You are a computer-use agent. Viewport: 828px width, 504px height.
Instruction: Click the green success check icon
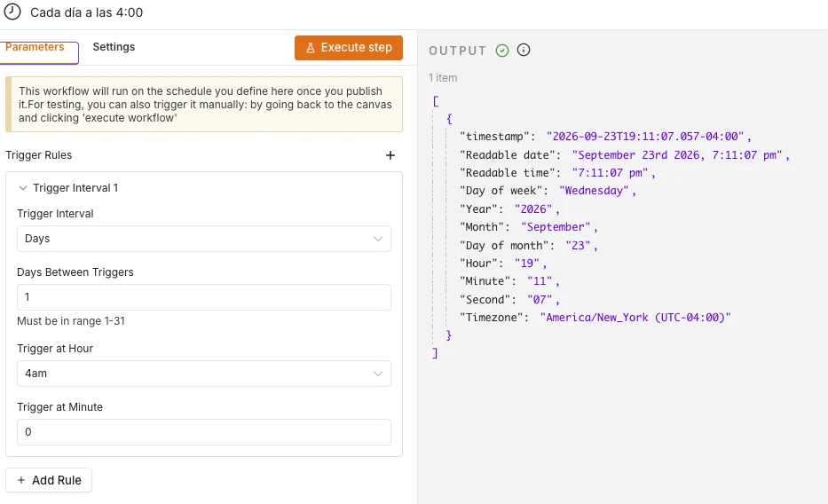502,51
